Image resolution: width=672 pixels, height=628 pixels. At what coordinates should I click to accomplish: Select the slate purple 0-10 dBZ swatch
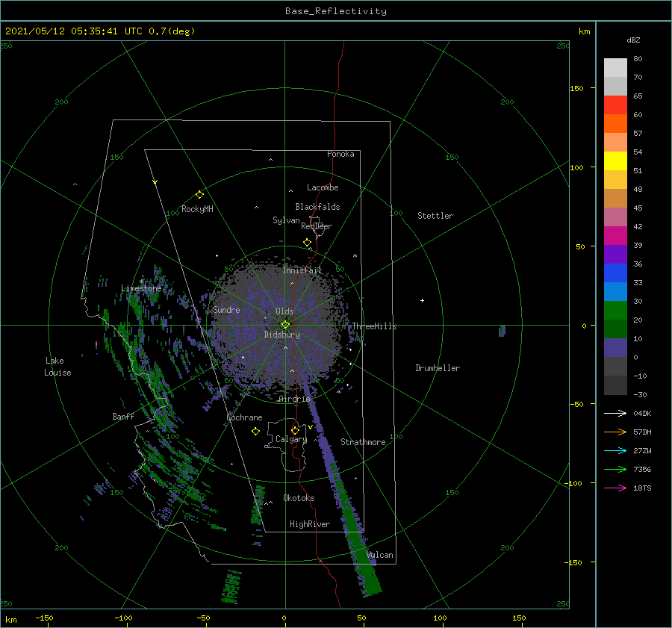(615, 348)
